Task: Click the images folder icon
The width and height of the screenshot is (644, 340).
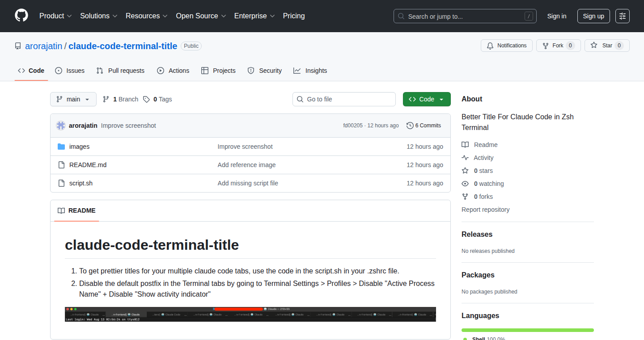Action: (61, 147)
